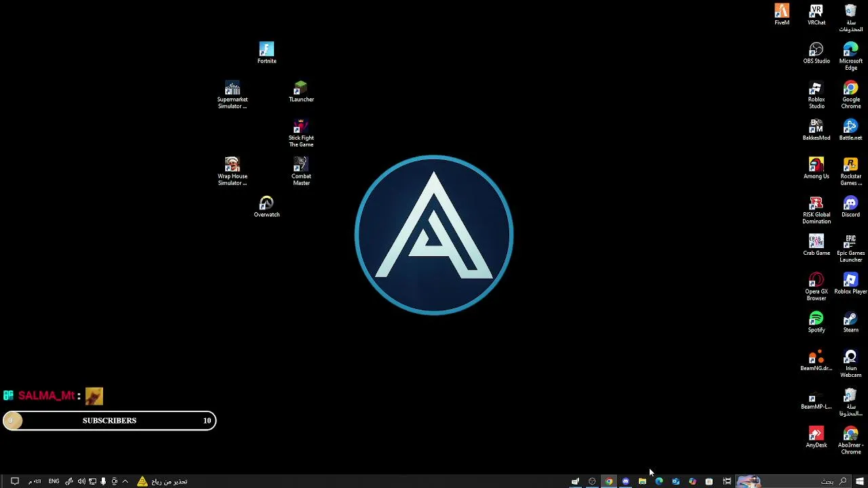Show hidden system tray icons
The image size is (868, 488).
[125, 481]
